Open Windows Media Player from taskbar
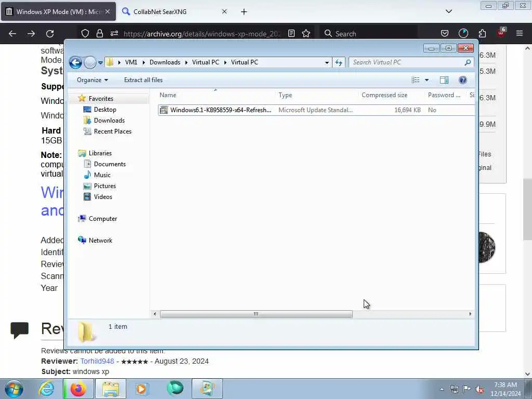The image size is (532, 399). click(x=141, y=389)
